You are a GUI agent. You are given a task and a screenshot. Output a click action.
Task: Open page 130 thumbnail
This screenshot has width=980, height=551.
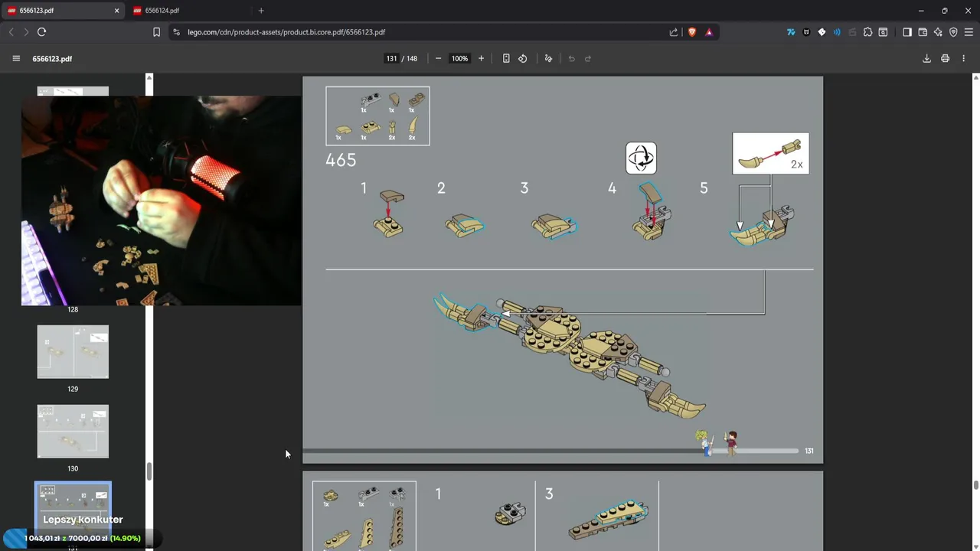(x=73, y=432)
